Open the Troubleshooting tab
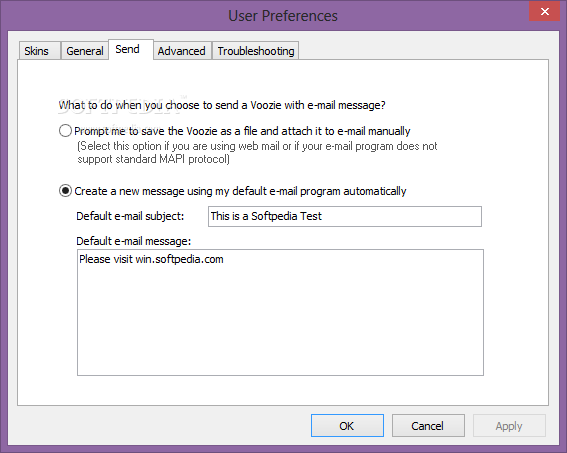 tap(255, 51)
